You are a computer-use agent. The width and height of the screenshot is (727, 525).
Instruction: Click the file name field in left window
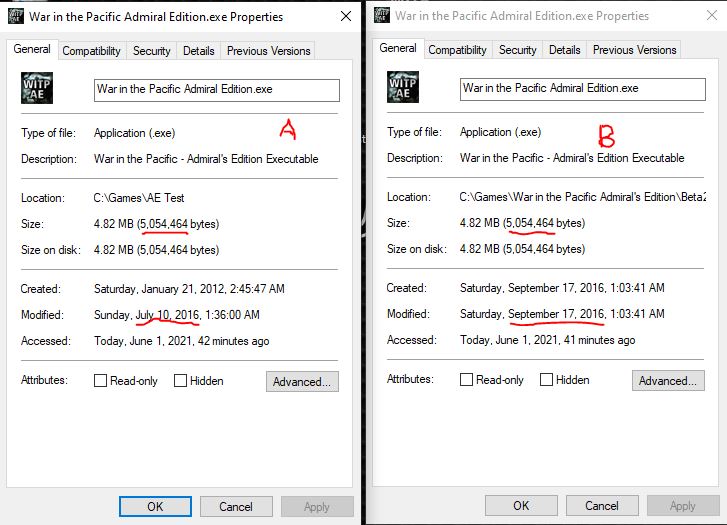coord(217,90)
